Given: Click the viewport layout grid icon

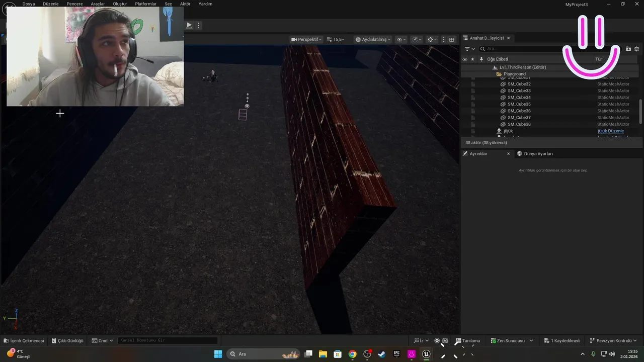Looking at the screenshot, I should [452, 39].
